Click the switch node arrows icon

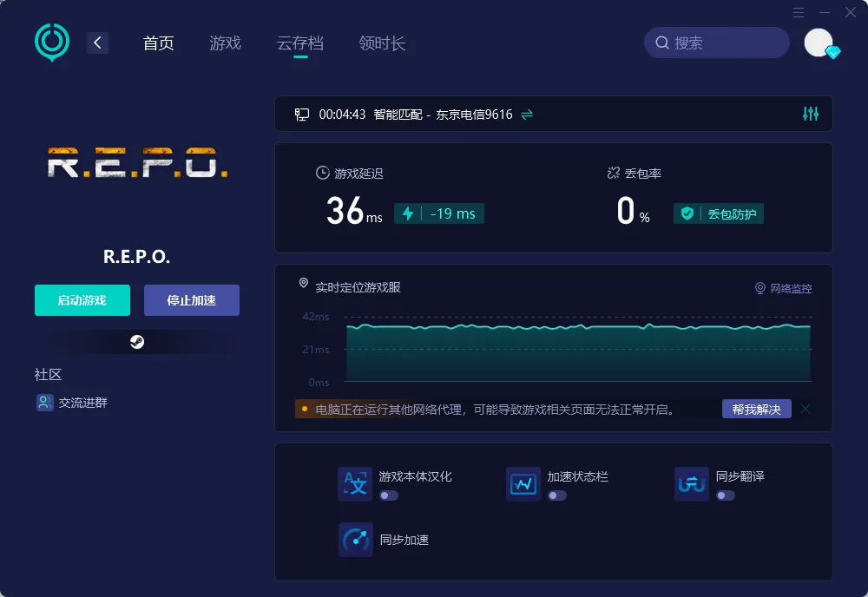click(527, 115)
